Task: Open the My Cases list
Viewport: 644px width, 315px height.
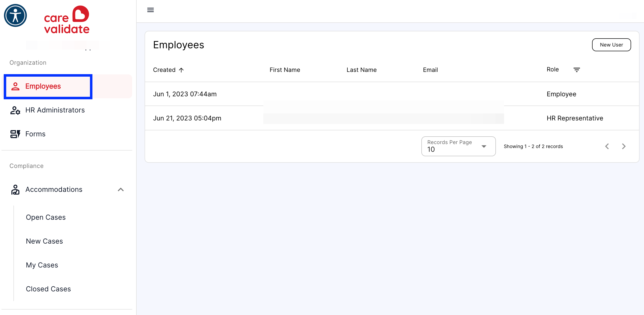Action: point(42,265)
